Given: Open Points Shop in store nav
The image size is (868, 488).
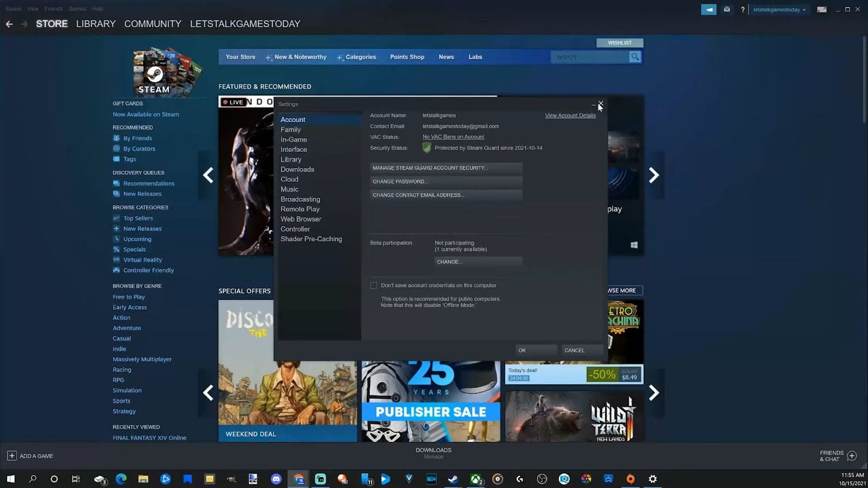Looking at the screenshot, I should 407,57.
